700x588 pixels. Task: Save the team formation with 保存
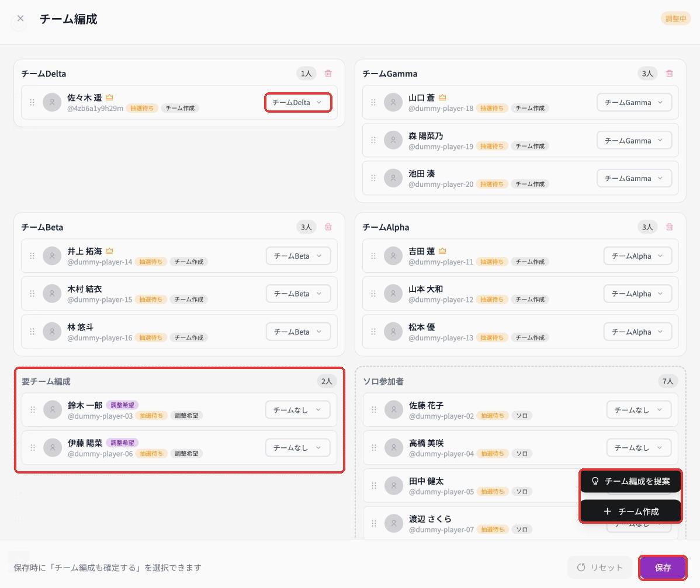click(x=663, y=568)
